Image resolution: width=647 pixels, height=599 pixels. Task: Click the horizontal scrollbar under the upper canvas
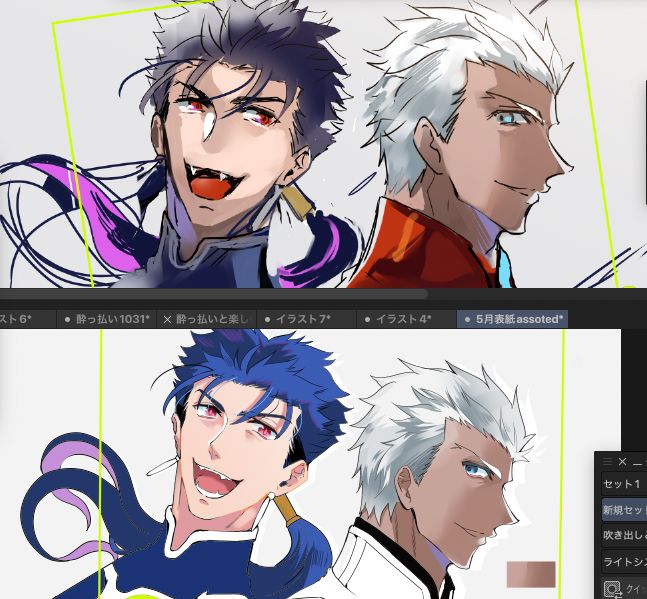213,294
